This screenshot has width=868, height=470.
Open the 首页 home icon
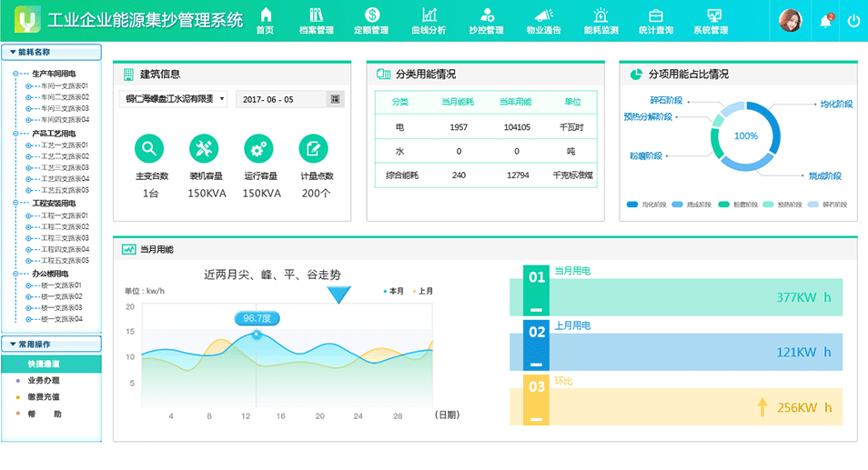265,15
